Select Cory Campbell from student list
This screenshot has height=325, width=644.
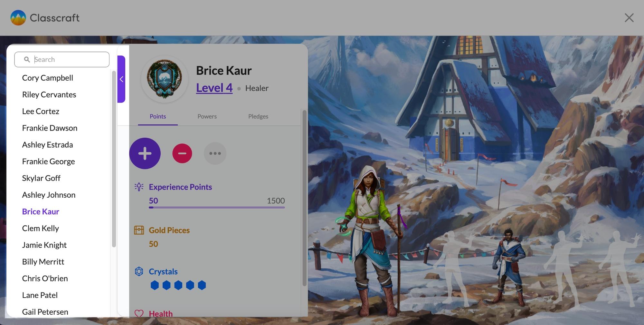(x=48, y=78)
